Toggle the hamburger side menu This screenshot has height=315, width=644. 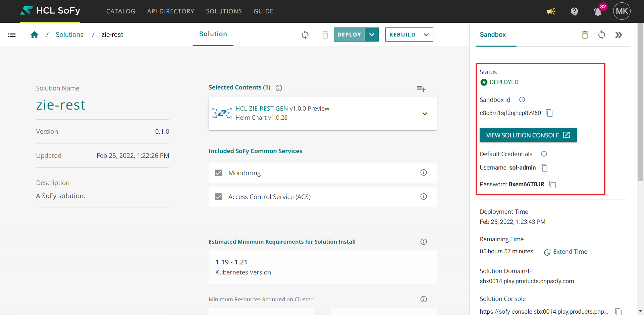(x=12, y=35)
